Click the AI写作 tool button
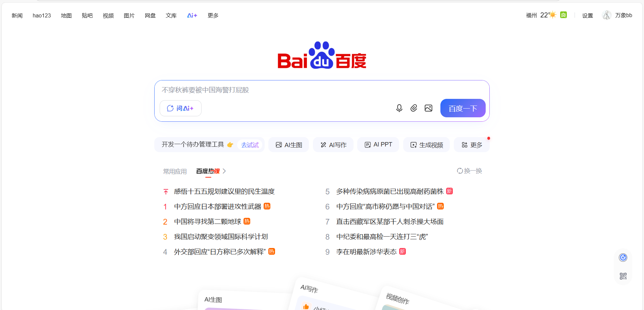Viewport: 644px width, 310px height. pos(333,145)
